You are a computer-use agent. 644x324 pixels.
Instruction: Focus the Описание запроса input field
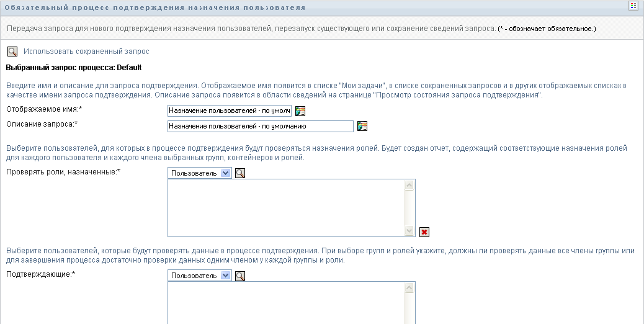point(261,126)
